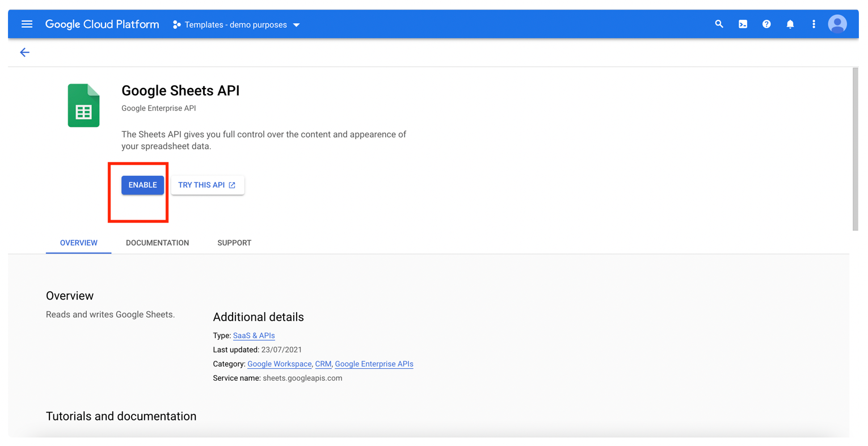The width and height of the screenshot is (868, 446).
Task: Go back with the left arrow
Action: 24,52
